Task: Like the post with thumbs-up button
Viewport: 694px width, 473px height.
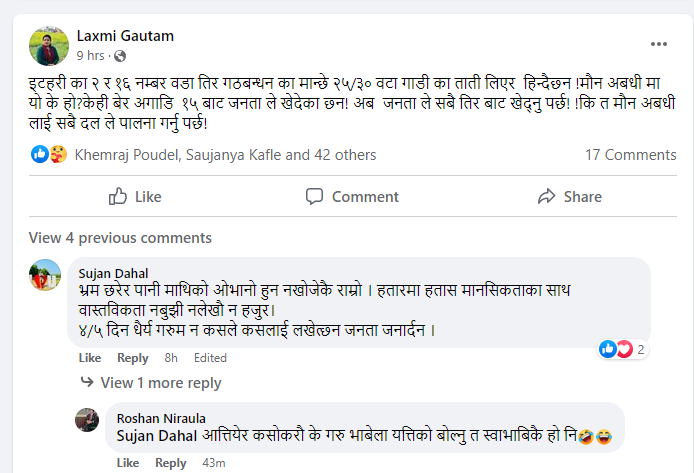Action: [x=135, y=197]
